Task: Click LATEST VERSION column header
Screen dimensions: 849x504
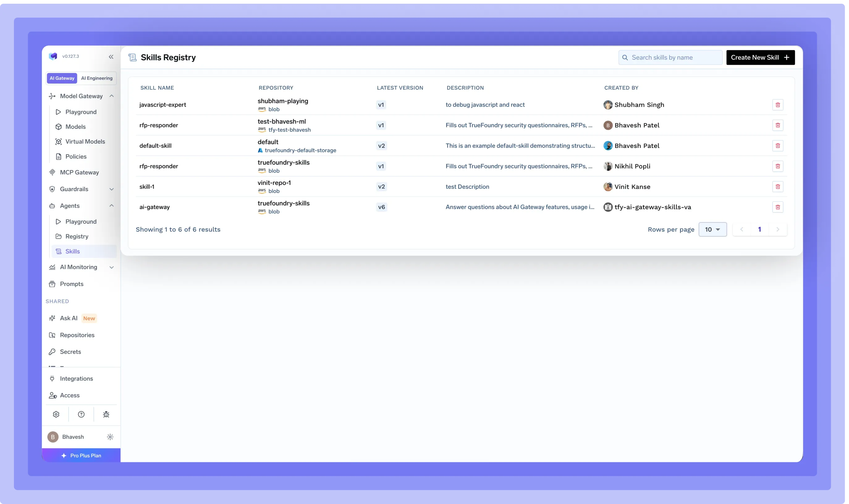Action: coord(400,88)
